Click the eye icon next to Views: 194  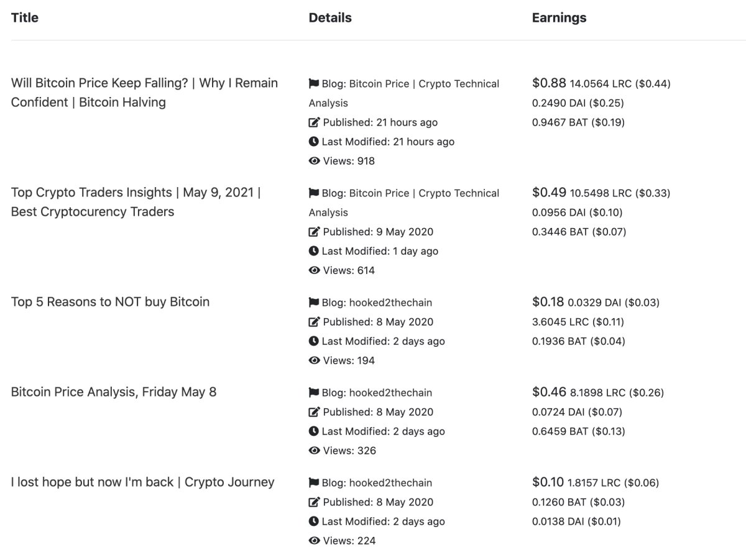tap(315, 360)
